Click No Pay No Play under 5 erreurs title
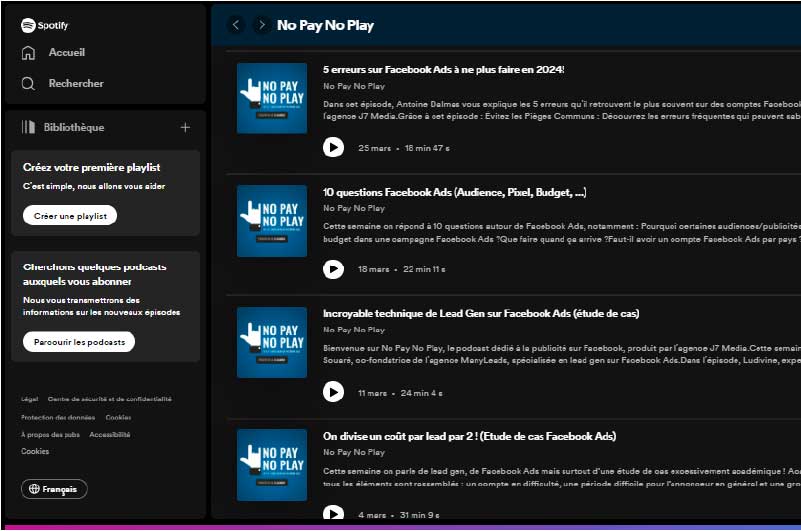The height and width of the screenshot is (531, 801). (x=354, y=86)
